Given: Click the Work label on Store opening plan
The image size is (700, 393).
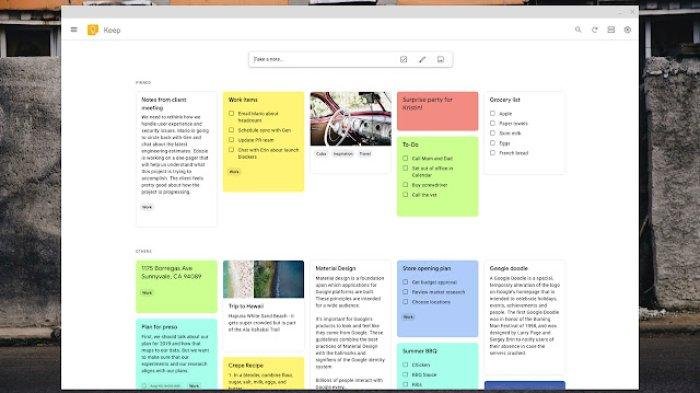Looking at the screenshot, I should [408, 317].
